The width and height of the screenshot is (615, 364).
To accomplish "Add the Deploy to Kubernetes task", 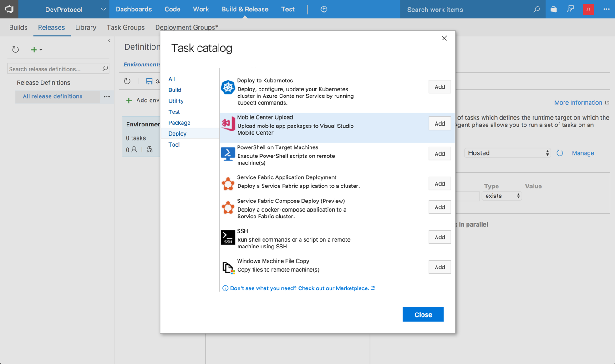I will [440, 86].
